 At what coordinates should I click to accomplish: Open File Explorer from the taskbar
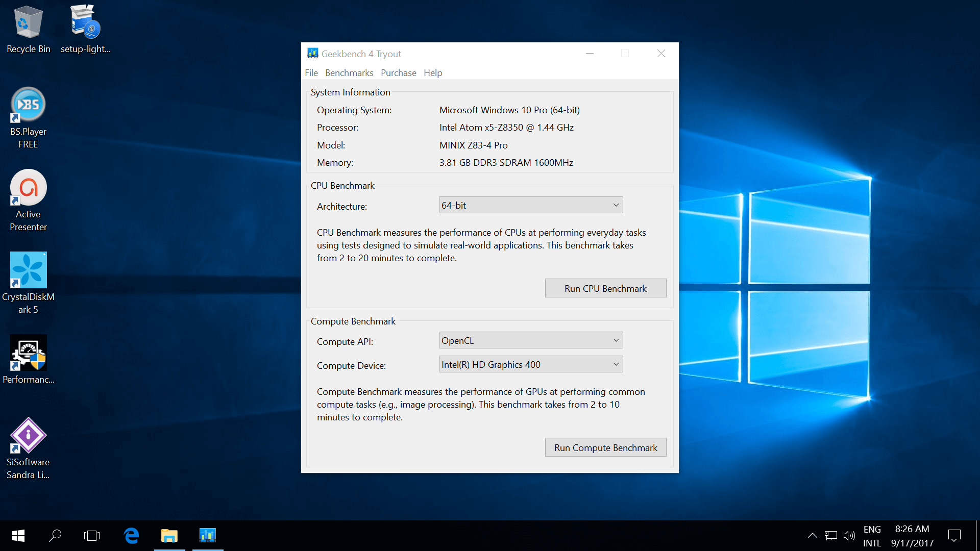[169, 535]
